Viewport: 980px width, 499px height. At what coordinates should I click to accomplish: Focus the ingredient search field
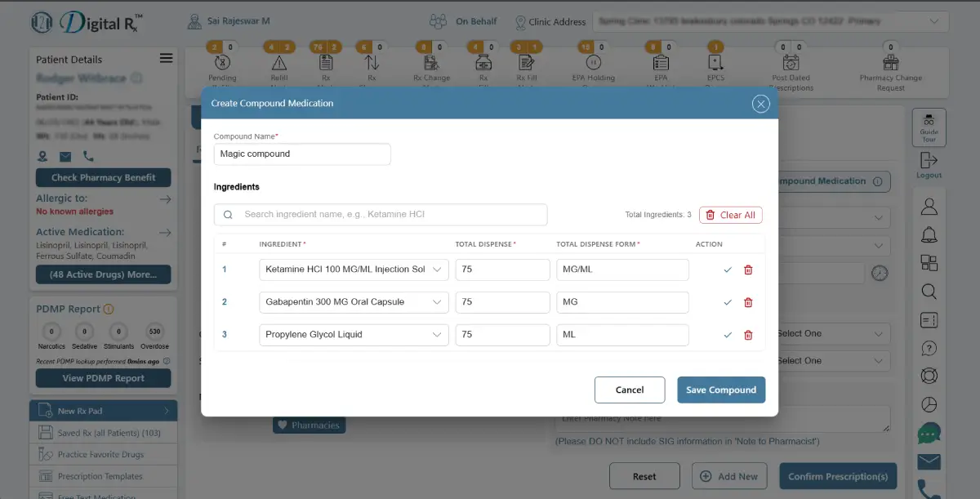coord(381,215)
